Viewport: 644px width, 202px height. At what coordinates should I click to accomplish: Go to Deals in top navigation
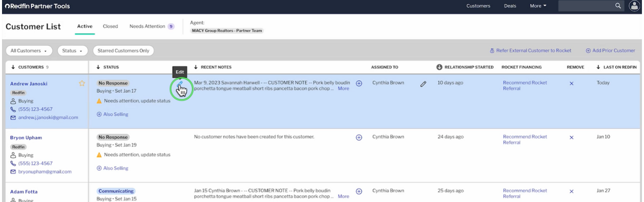click(x=510, y=6)
